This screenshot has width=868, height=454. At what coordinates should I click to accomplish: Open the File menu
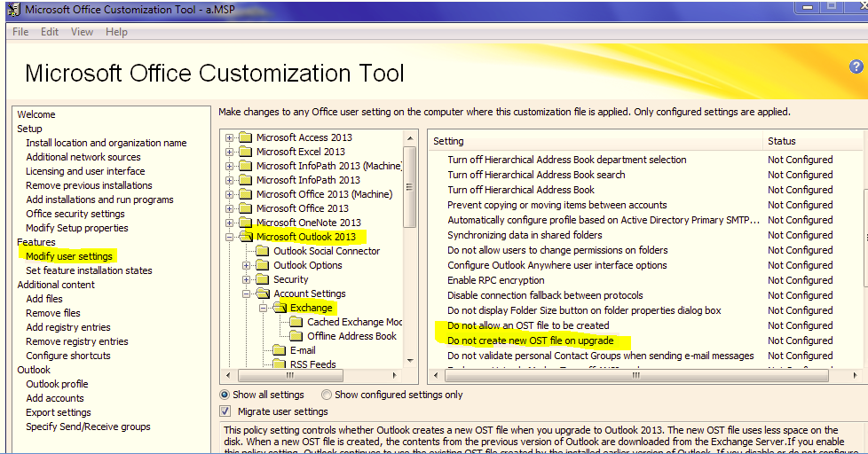tap(20, 32)
